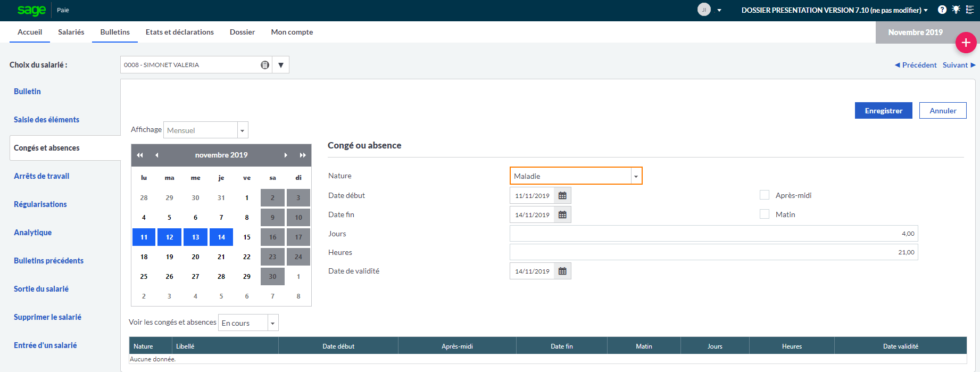Expand the Affichage Mensuel dropdown

243,130
